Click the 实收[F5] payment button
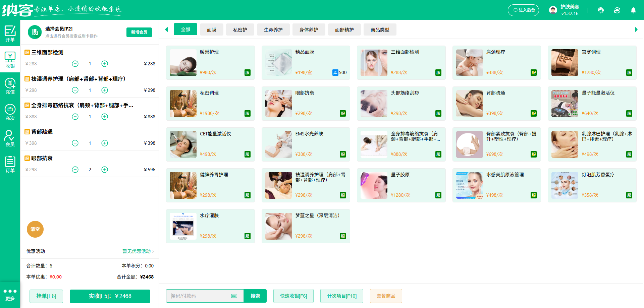This screenshot has width=644, height=308. pyautogui.click(x=110, y=296)
